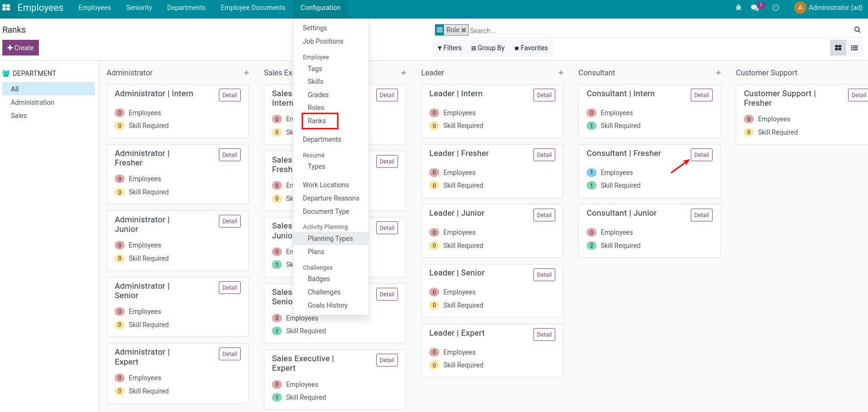Remove the Role facet from search
868x412 pixels.
click(x=464, y=30)
